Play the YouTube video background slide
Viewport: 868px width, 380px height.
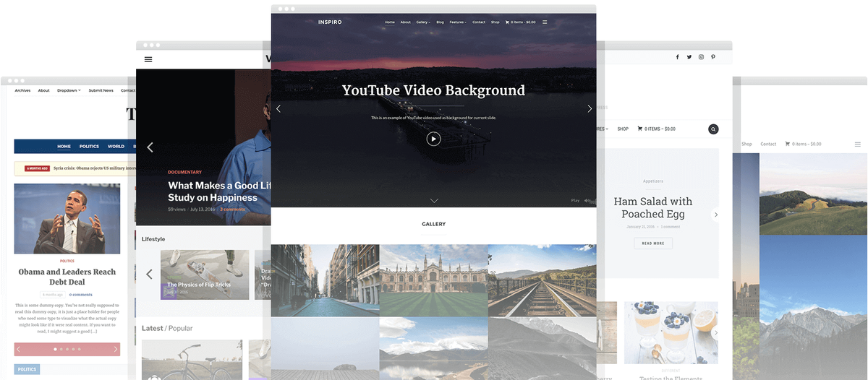[x=433, y=139]
